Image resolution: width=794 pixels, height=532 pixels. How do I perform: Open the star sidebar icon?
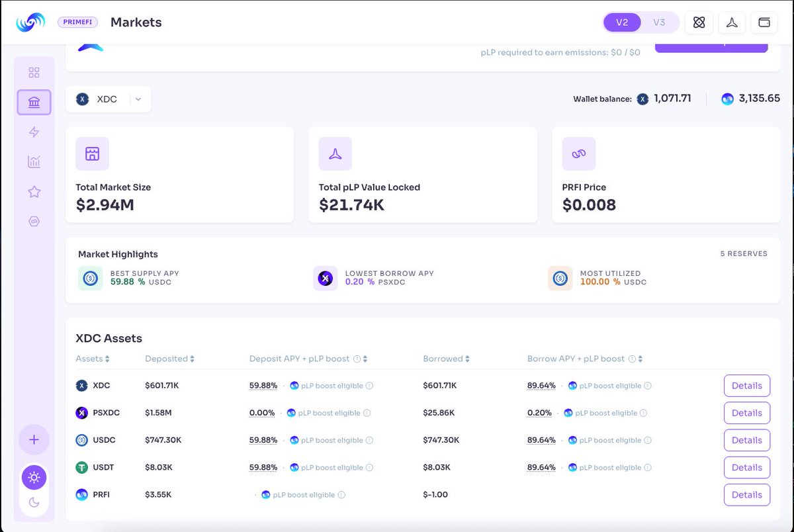tap(34, 192)
